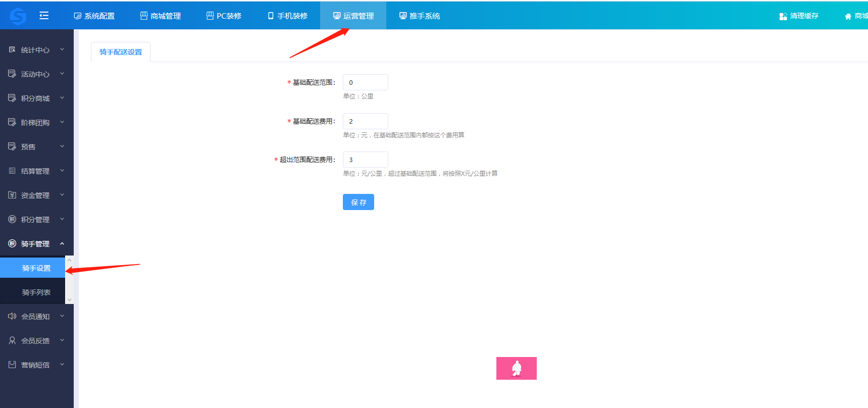Click the 会员反馈 person icon
Image resolution: width=868 pixels, height=408 pixels.
pyautogui.click(x=12, y=340)
